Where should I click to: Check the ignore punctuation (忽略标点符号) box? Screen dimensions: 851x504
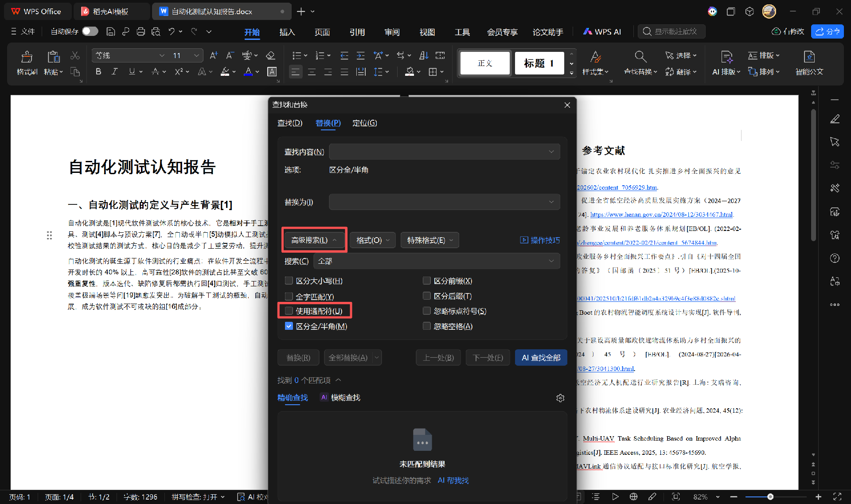pos(427,311)
